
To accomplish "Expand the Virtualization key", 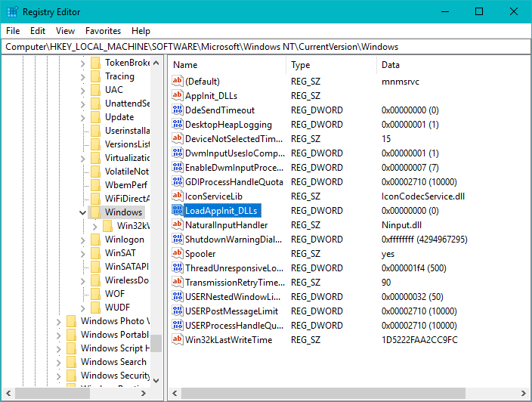I will [83, 159].
